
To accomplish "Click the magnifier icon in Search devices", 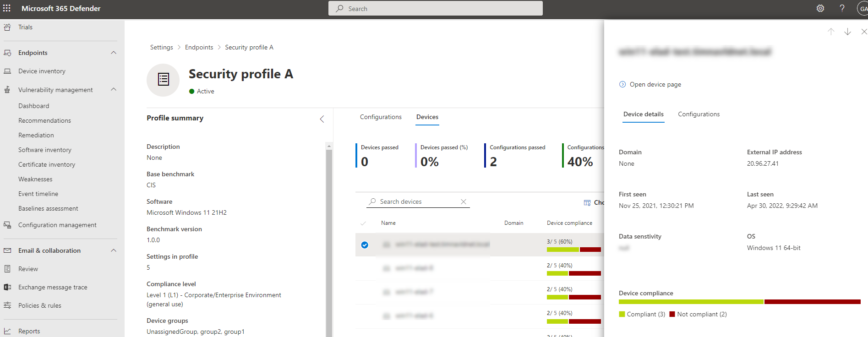I will click(372, 201).
